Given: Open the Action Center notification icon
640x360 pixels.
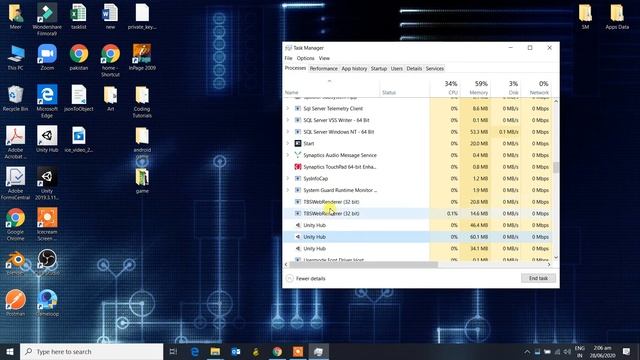Looking at the screenshot, I should (627, 351).
